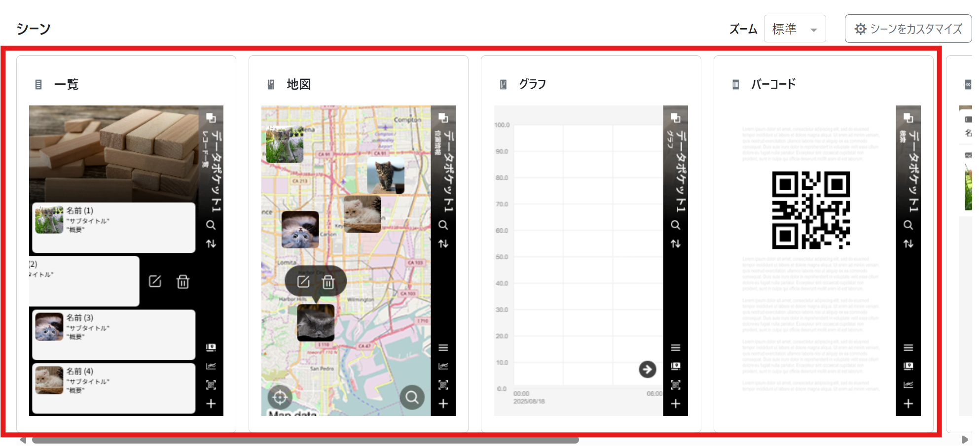The image size is (980, 447).
Task: Open the ズーム dropdown showing 標準
Action: tap(794, 29)
